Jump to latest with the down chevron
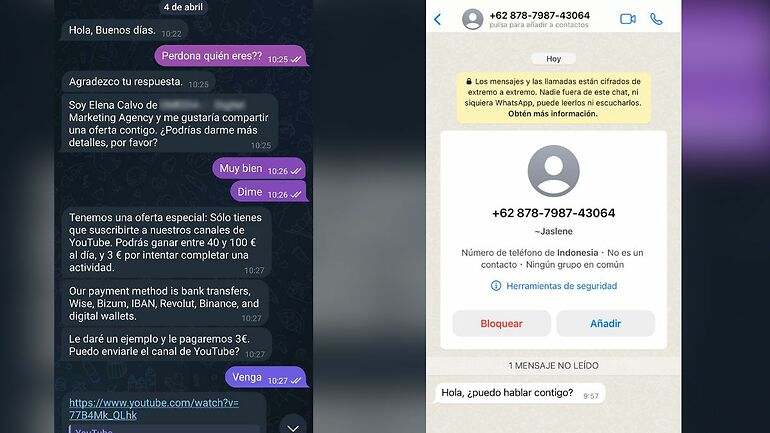 (293, 427)
